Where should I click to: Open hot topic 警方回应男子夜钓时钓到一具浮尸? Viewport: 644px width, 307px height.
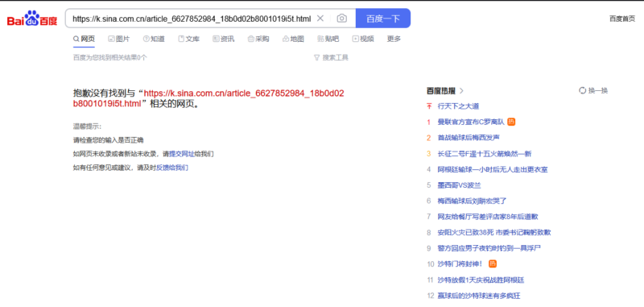pos(489,248)
